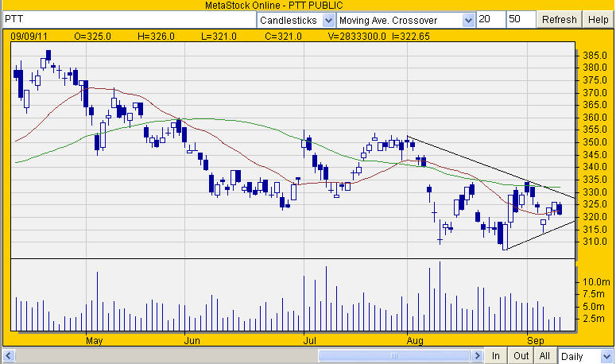
Task: Click the Out zoom button
Action: [x=521, y=356]
